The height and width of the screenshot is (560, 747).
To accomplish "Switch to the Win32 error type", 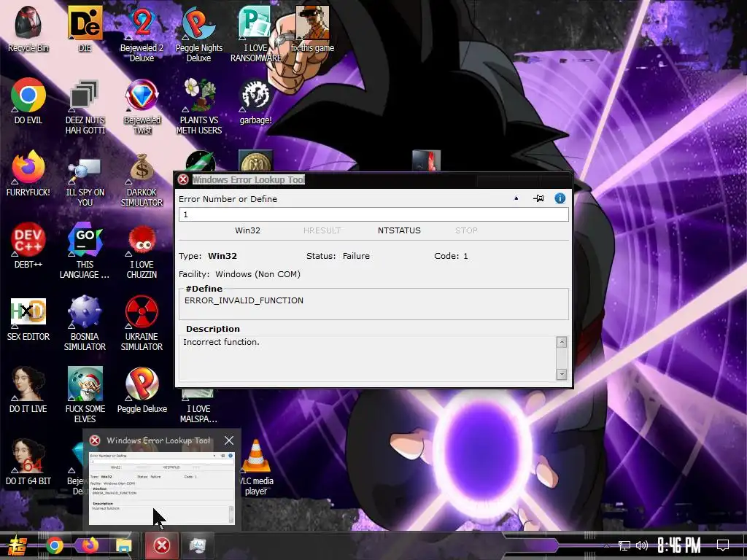I will click(248, 230).
